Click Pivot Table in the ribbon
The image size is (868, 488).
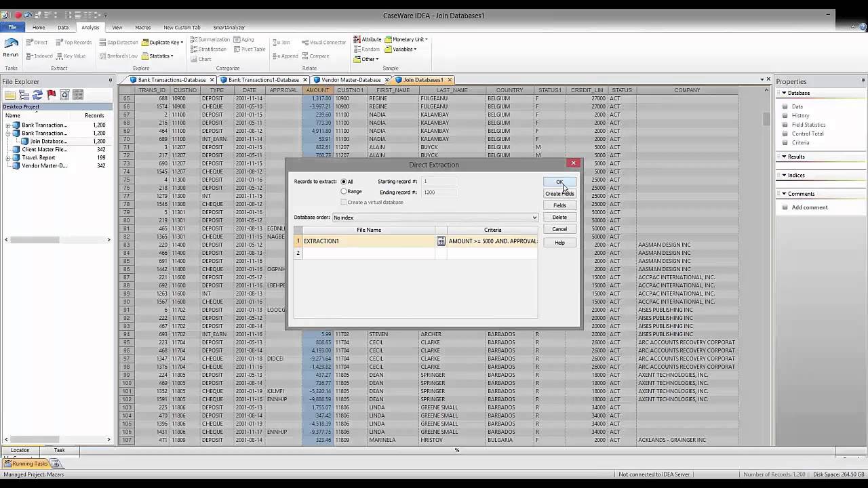(250, 49)
